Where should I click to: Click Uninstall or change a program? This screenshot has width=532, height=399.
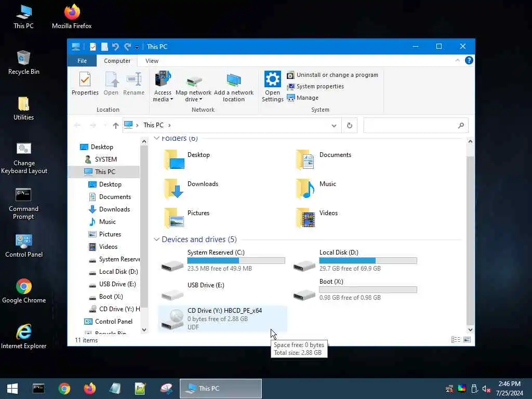pyautogui.click(x=332, y=75)
